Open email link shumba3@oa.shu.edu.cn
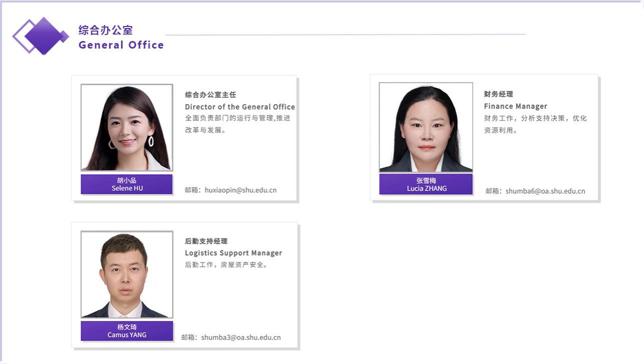This screenshot has width=644, height=364. (240, 337)
